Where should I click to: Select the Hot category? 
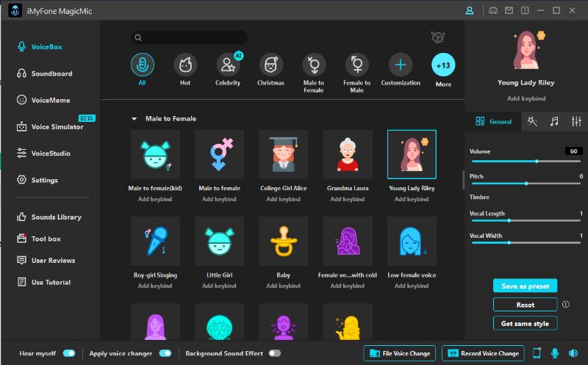pyautogui.click(x=185, y=65)
